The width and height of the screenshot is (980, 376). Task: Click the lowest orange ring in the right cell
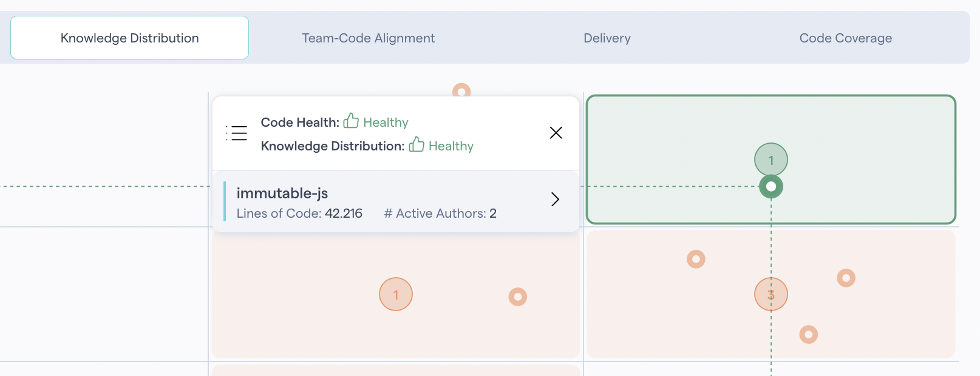[808, 334]
